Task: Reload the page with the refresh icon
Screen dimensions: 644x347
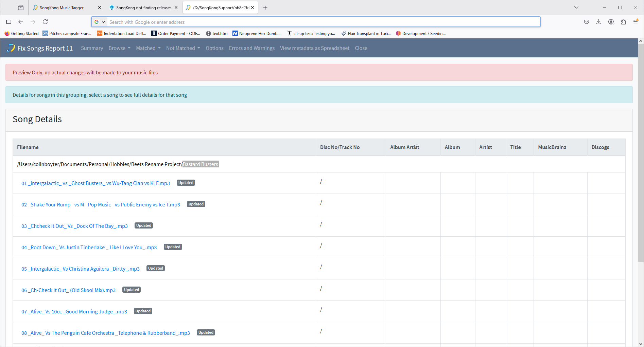Action: tap(45, 22)
